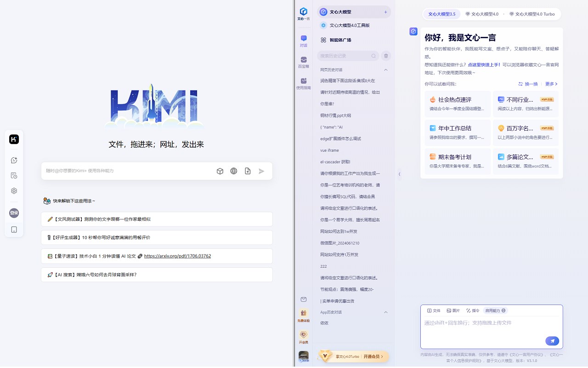Collapse the 网页历史对话 section
The height and width of the screenshot is (368, 588).
point(386,70)
